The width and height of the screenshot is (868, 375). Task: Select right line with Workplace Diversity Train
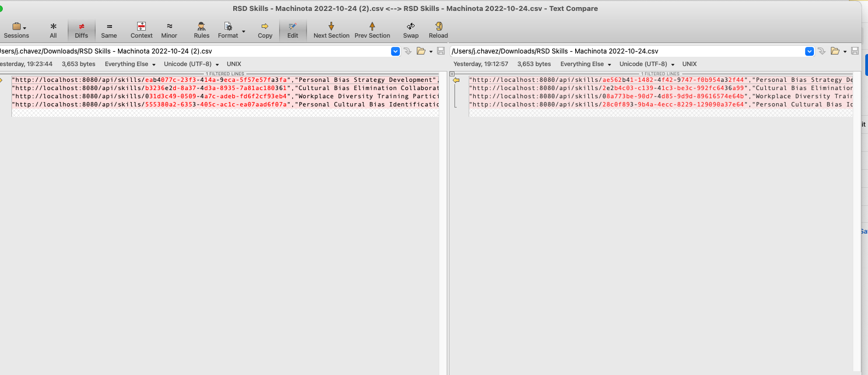(661, 96)
